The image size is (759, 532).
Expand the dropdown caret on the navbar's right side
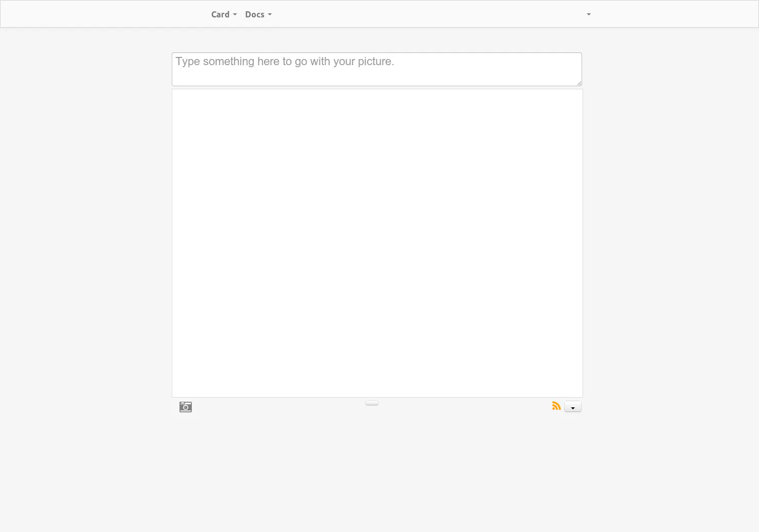(x=589, y=14)
